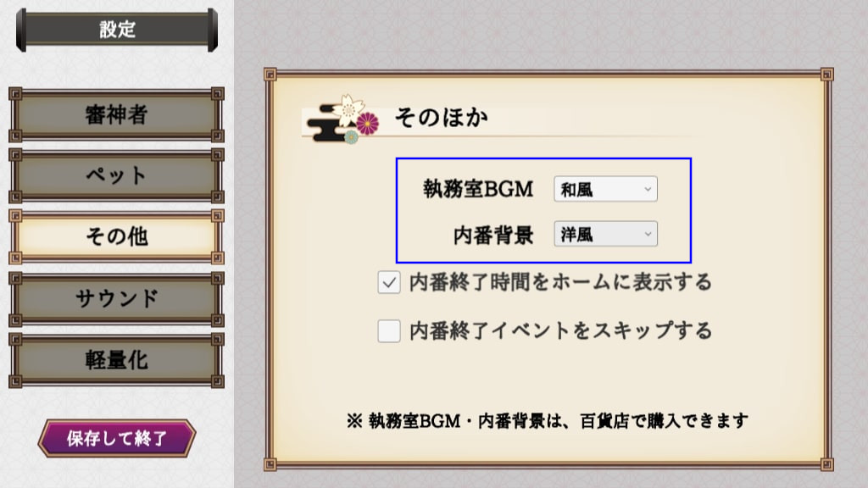The height and width of the screenshot is (488, 868).
Task: Click the 百貨店で購入できます note text
Action: (x=664, y=421)
